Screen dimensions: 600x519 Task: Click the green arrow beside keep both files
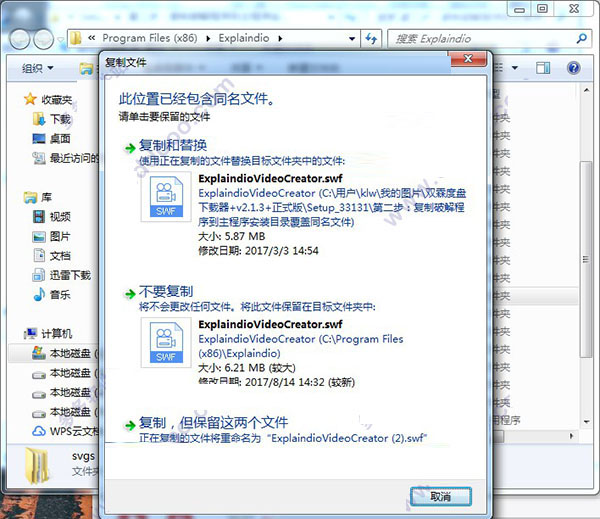130,425
